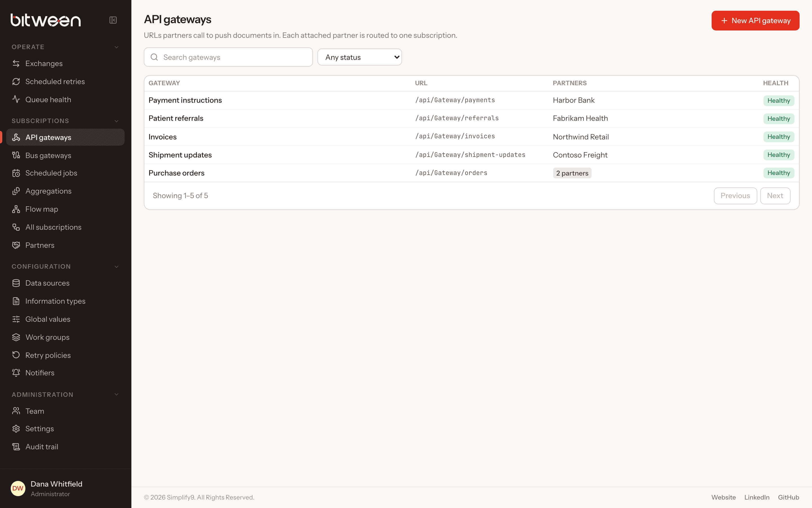This screenshot has height=508, width=812.
Task: Open the Flow map page
Action: [x=65, y=209]
